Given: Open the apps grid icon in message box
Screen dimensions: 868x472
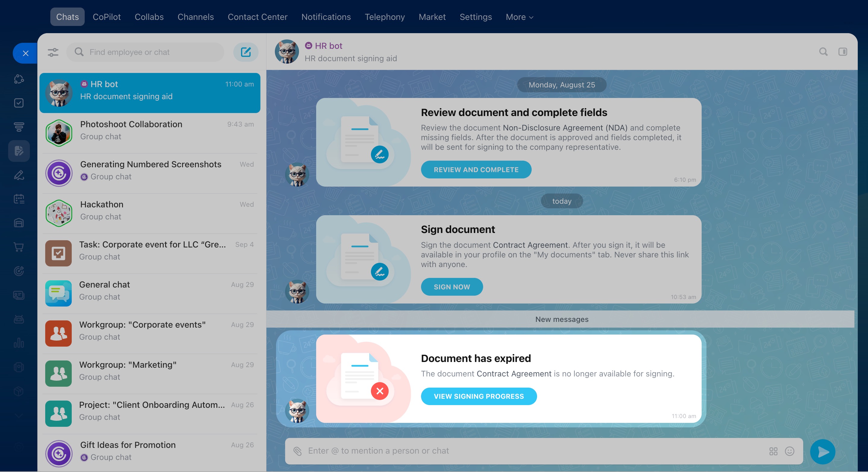Looking at the screenshot, I should (x=773, y=451).
